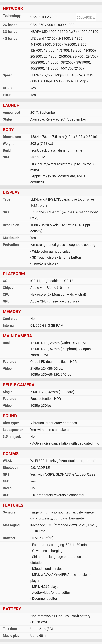The height and width of the screenshot is (644, 102).
Task: Click the Card slot label
Action: (10, 319)
